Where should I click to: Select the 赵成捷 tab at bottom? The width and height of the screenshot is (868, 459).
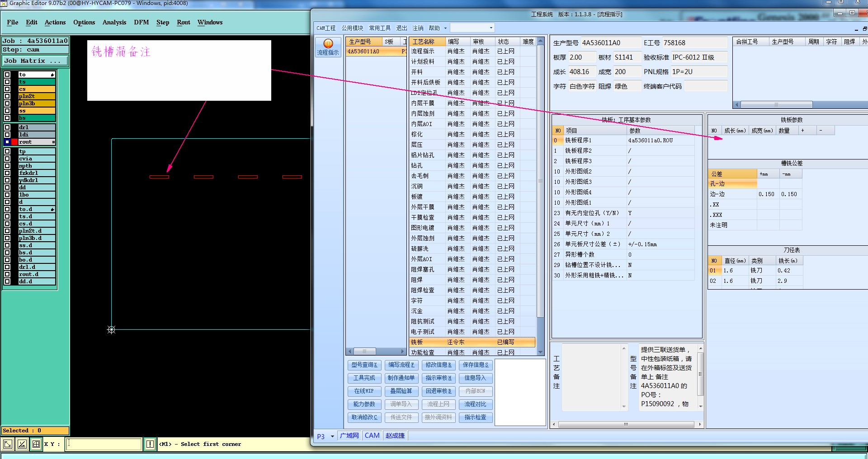395,436
